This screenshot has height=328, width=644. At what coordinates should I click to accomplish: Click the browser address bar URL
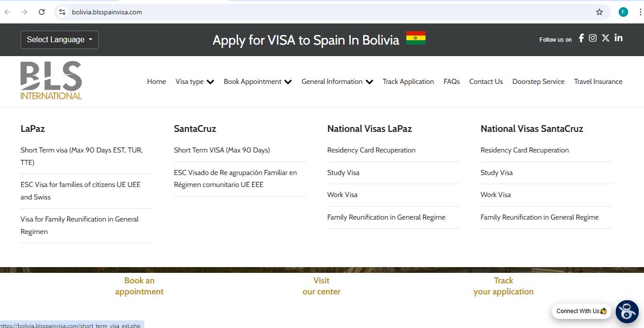[107, 12]
